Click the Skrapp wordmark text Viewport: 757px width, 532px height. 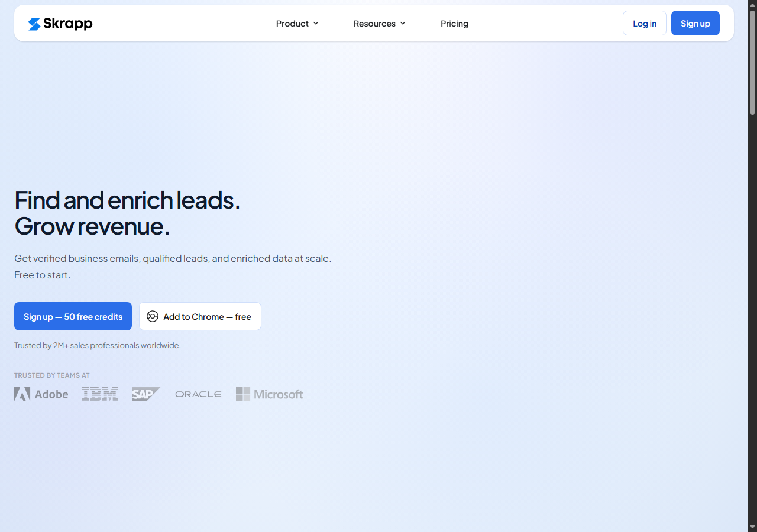(x=68, y=24)
